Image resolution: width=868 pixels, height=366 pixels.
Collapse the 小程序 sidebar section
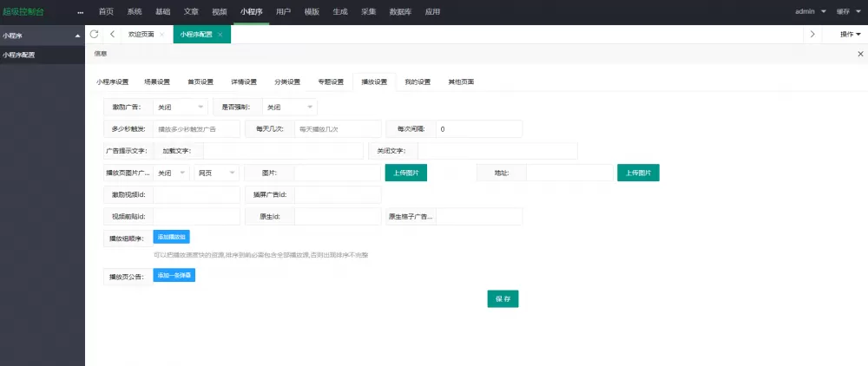(x=78, y=36)
